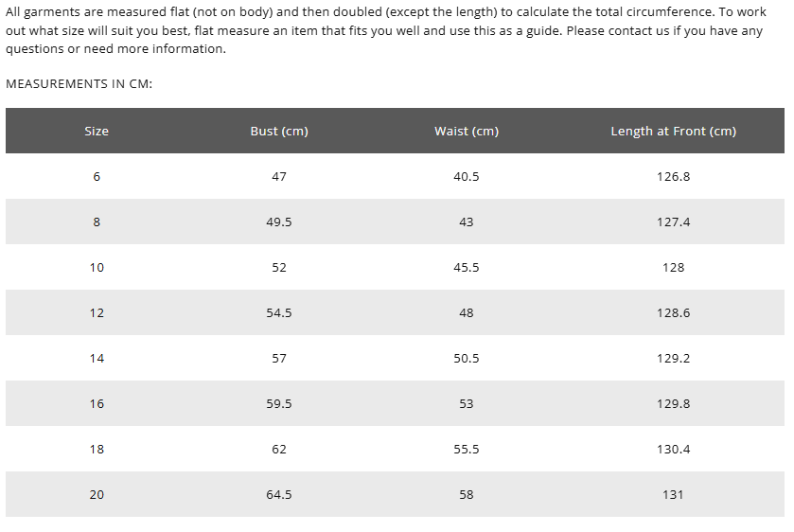The width and height of the screenshot is (794, 532).
Task: Select the size 8 row label
Action: tap(97, 222)
